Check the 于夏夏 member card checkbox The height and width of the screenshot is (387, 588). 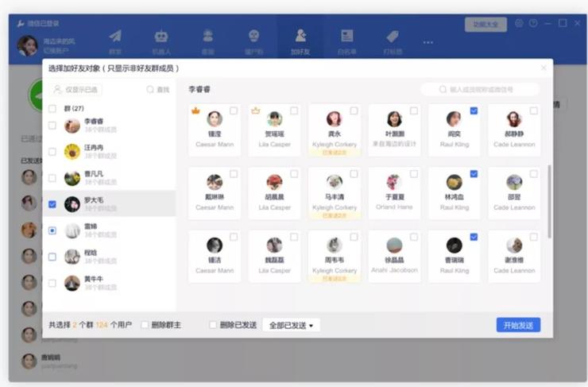click(x=414, y=173)
